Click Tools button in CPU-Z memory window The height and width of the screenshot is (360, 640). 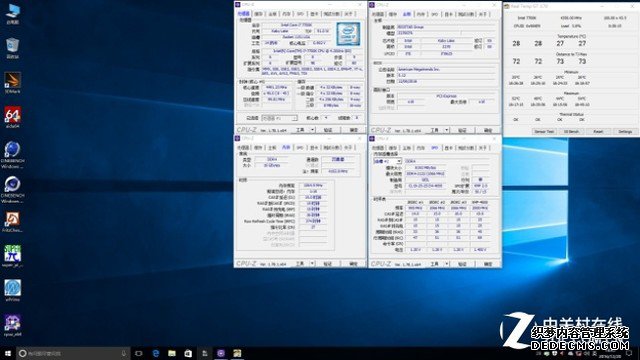tap(301, 264)
